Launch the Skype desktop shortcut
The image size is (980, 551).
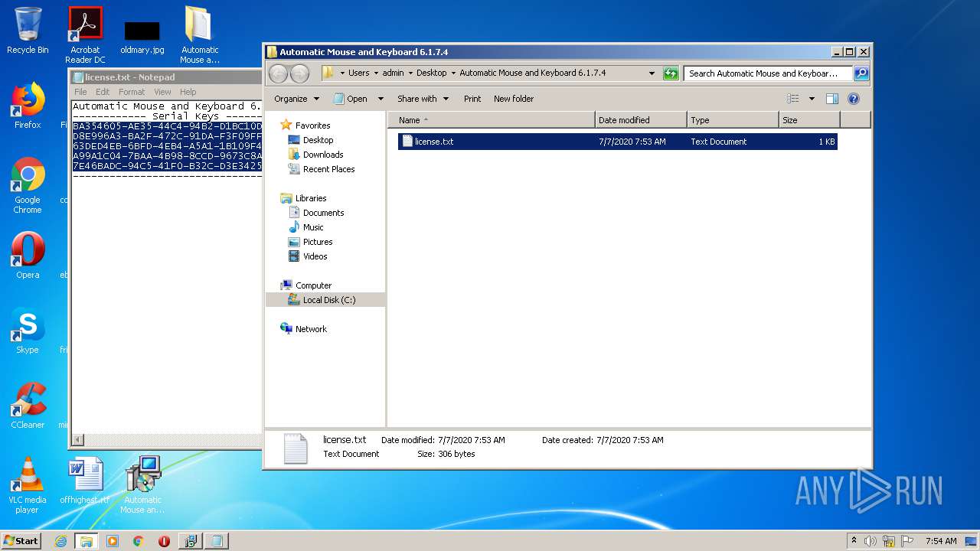pos(28,331)
